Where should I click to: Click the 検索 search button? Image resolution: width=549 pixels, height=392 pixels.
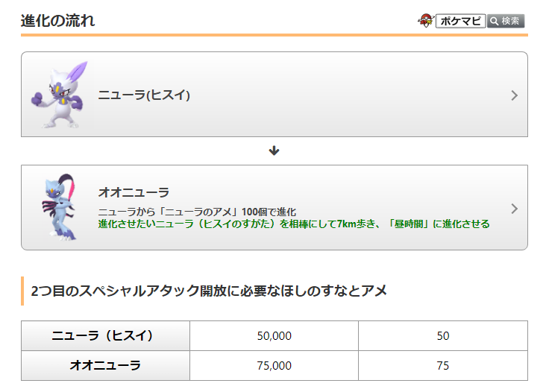click(506, 21)
